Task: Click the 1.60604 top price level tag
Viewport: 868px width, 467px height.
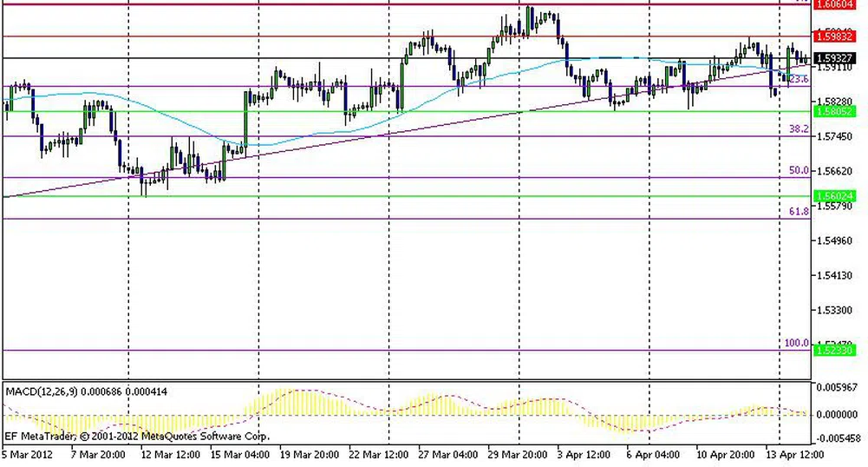Action: (x=837, y=4)
